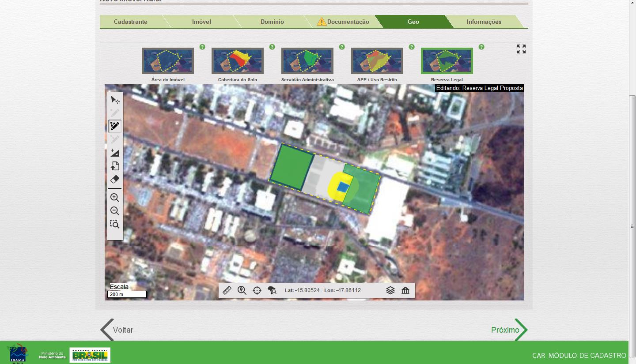Advance with the Próximo button

click(509, 330)
